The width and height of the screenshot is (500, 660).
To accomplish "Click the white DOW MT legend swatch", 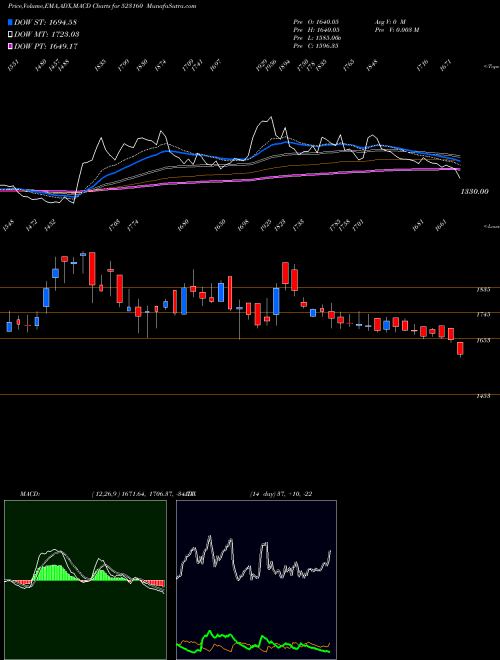I will (x=10, y=34).
